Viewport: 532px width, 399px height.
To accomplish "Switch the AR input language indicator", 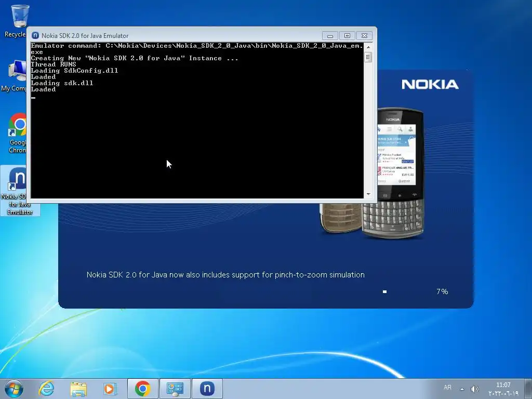I will [x=447, y=388].
